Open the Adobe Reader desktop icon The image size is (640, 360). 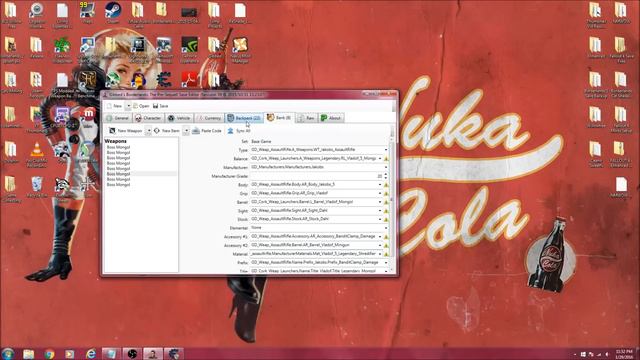pyautogui.click(x=189, y=79)
